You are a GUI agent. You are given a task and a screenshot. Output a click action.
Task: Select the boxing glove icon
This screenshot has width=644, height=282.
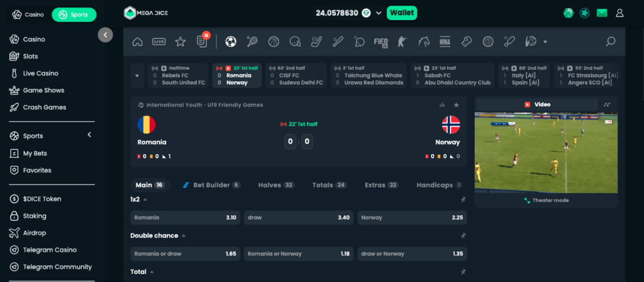466,42
